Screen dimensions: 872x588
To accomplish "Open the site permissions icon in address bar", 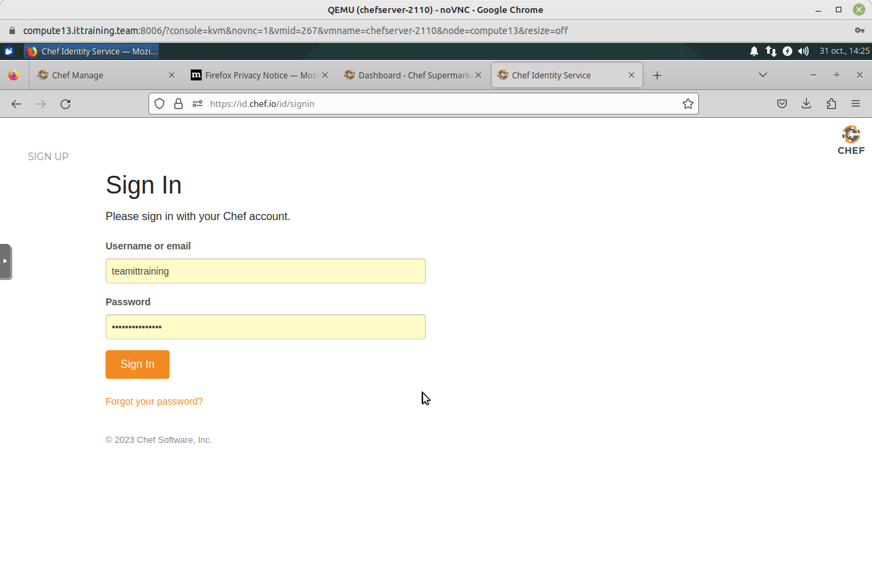I will pos(198,104).
